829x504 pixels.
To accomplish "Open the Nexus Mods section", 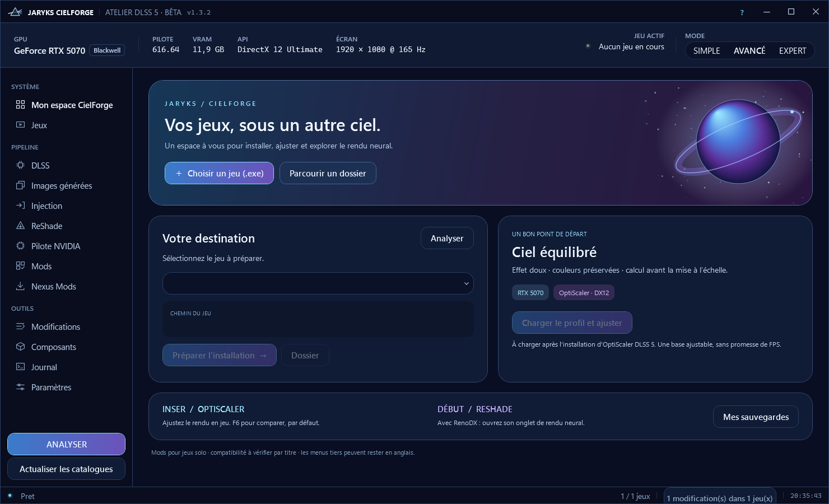I will (x=66, y=286).
